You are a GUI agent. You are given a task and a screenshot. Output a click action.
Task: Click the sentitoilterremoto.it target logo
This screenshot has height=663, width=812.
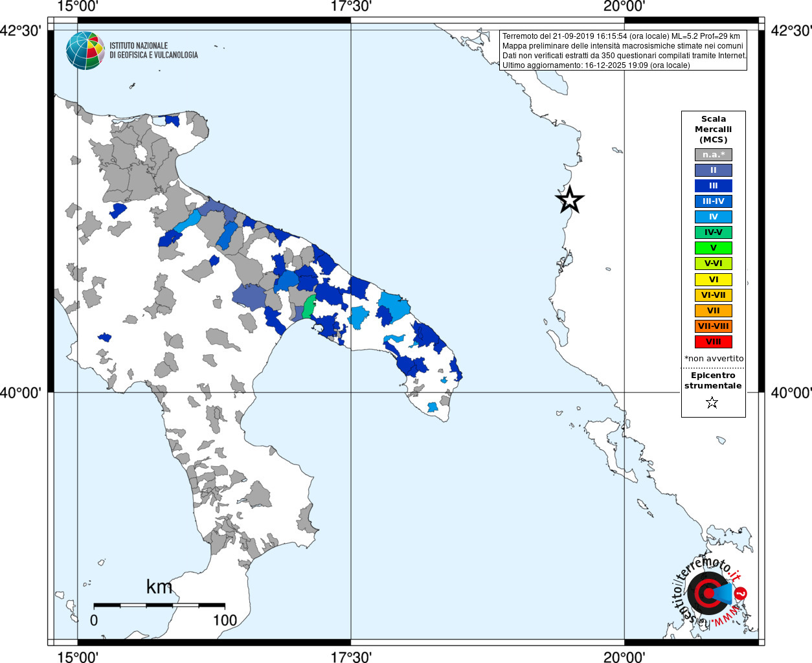[709, 592]
